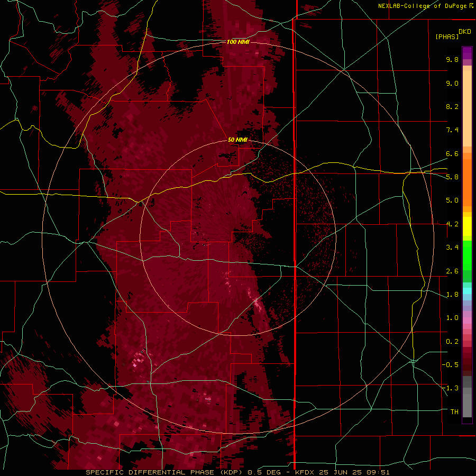Pick the purple color at the scale top
This screenshot has width=476, height=476.
tap(467, 53)
